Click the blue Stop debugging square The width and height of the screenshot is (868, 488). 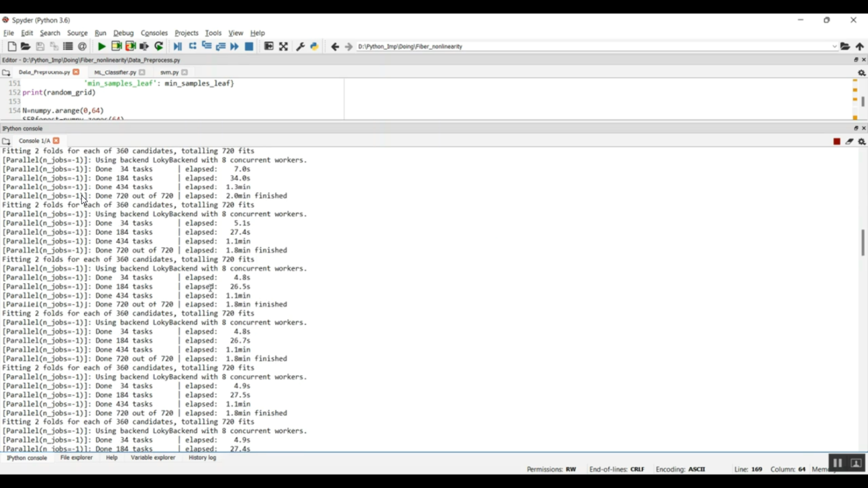(249, 46)
